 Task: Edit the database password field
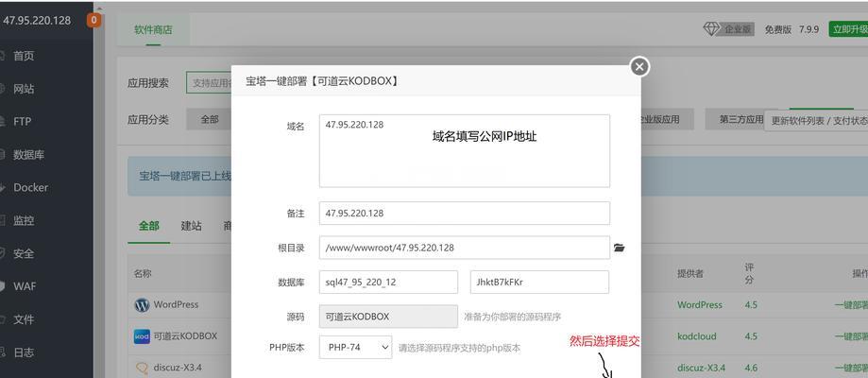point(539,283)
